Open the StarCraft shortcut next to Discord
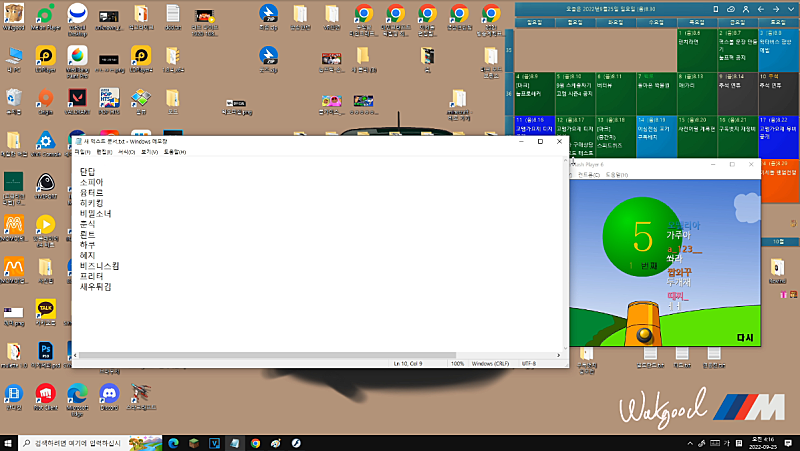800x451 pixels. (x=141, y=397)
